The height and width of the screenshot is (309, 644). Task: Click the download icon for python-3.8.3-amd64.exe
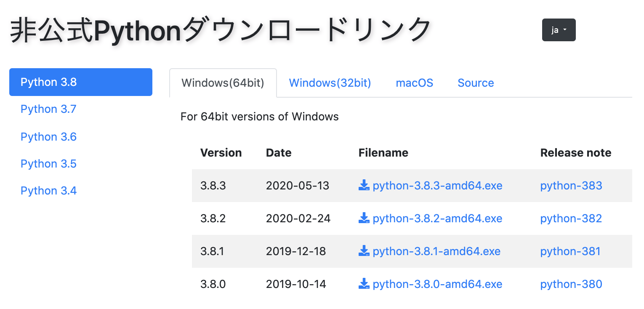click(364, 185)
